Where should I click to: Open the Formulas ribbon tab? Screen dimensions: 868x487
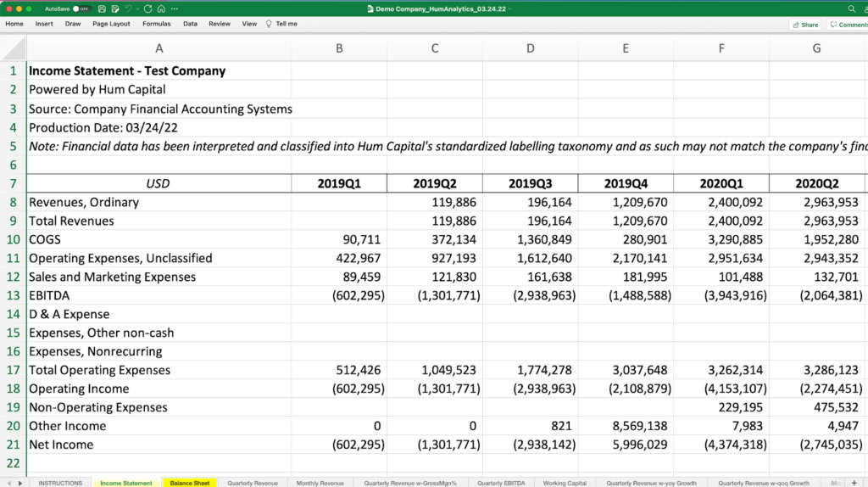click(156, 24)
